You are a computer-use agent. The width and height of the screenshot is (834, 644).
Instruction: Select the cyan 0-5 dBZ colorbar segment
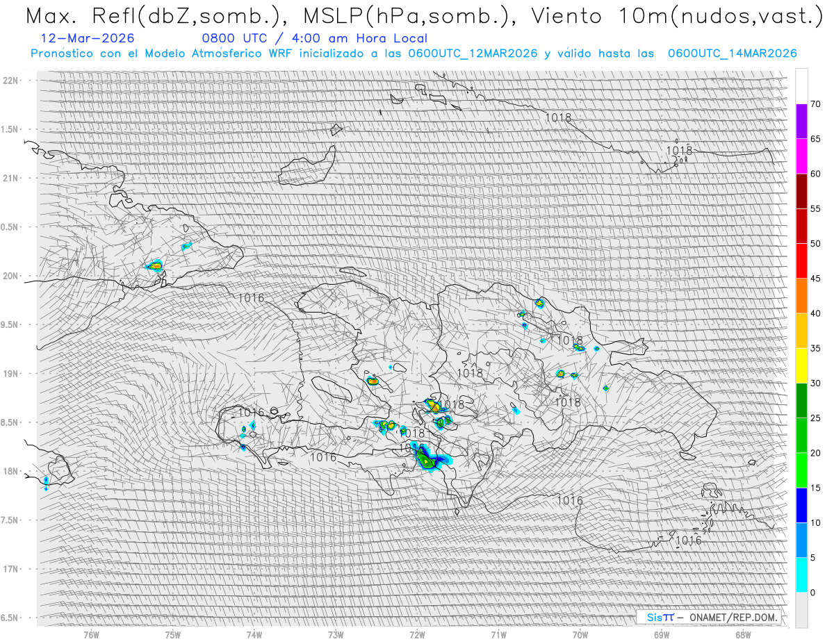801,575
